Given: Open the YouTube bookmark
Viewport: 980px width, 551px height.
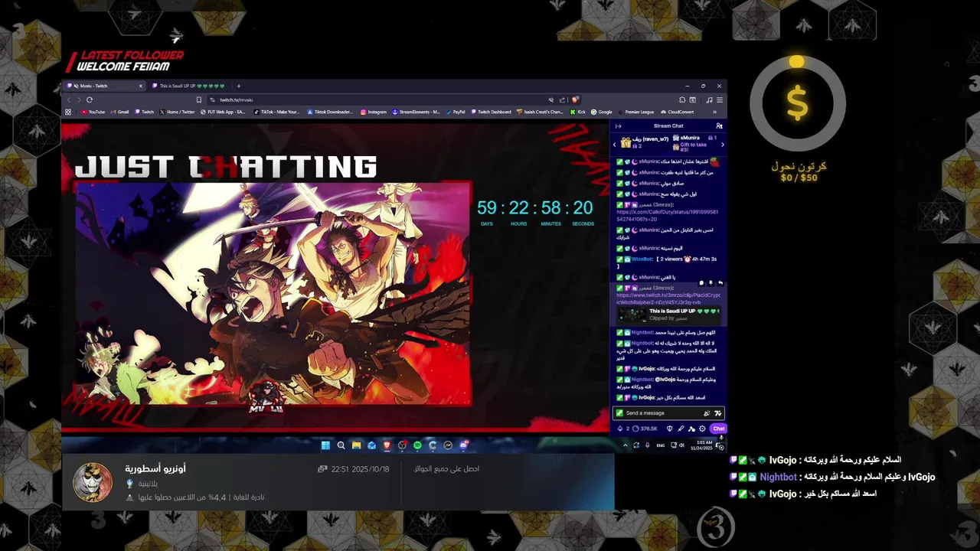Looking at the screenshot, I should [x=93, y=112].
